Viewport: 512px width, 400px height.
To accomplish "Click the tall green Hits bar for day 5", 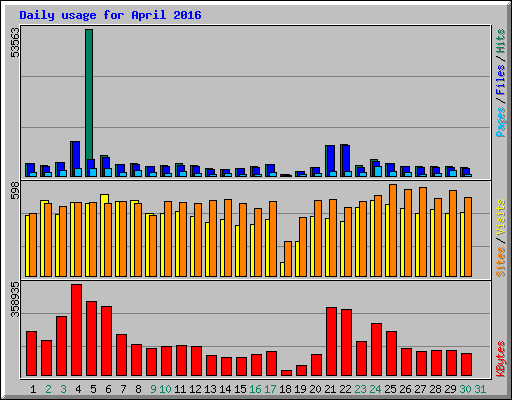I will [89, 93].
